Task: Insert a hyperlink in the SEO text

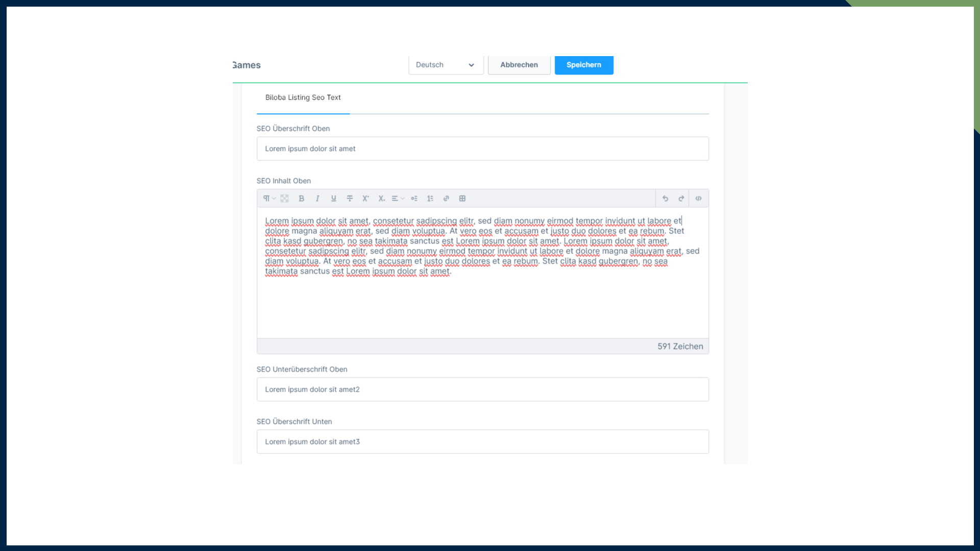Action: pos(446,198)
